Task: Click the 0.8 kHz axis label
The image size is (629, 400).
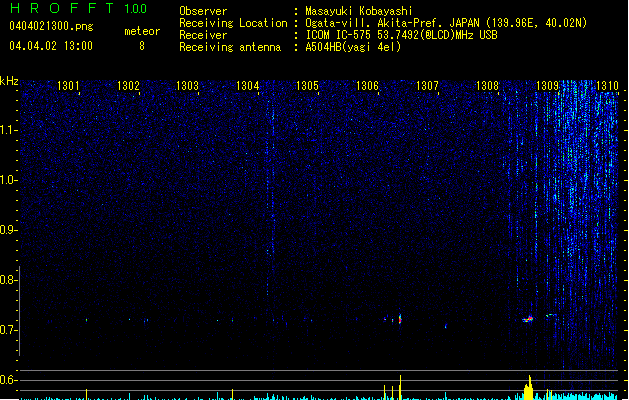Action: pos(8,280)
